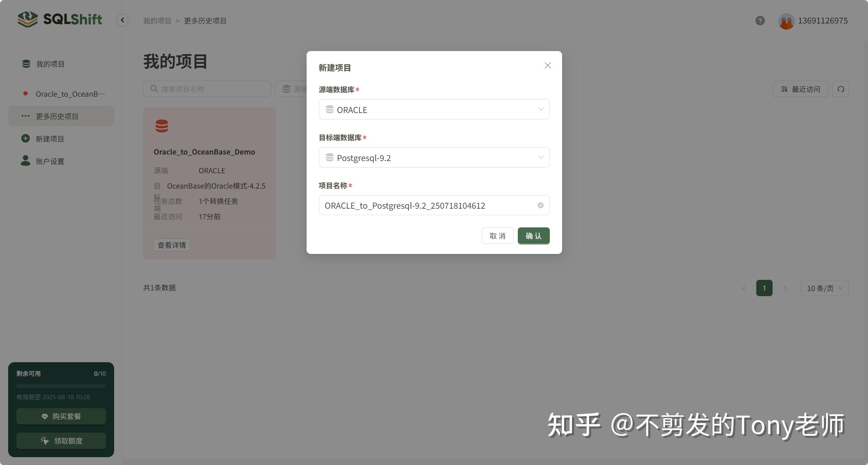
Task: Click the SQLShift logo icon
Action: [27, 19]
